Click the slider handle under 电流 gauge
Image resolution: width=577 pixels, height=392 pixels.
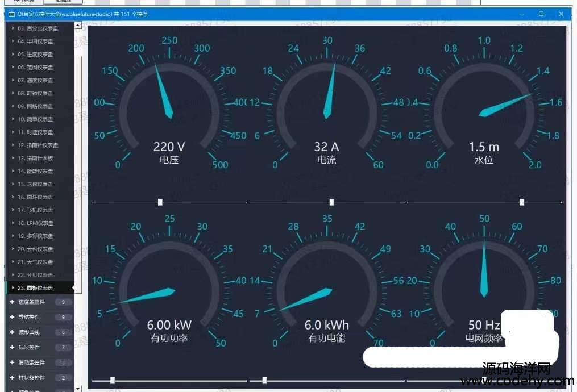[x=331, y=202]
